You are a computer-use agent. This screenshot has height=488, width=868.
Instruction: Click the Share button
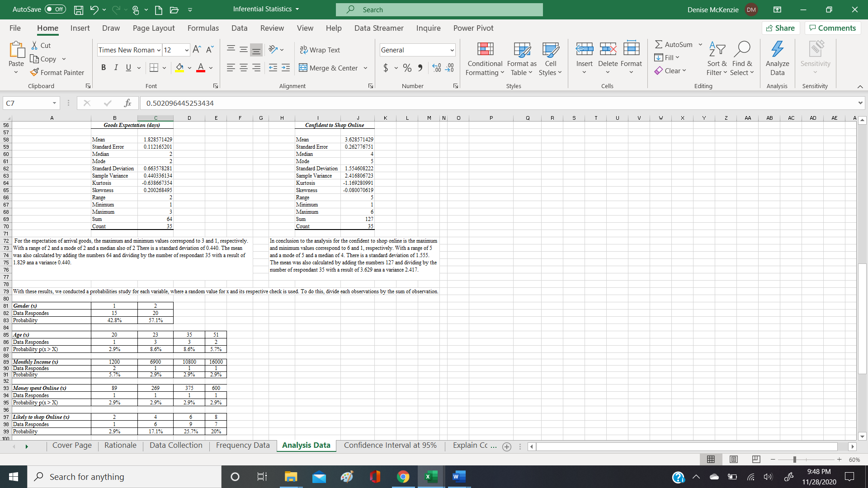(x=781, y=28)
